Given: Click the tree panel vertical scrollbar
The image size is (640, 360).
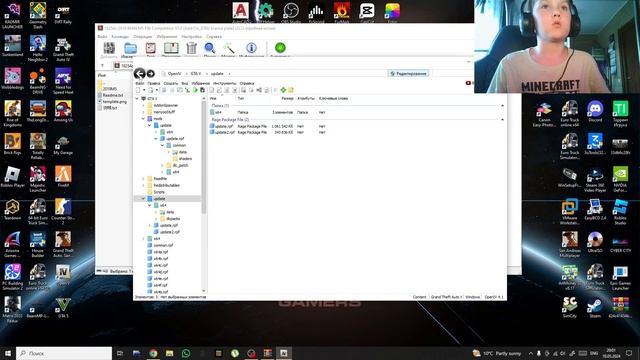Looking at the screenshot, I should pyautogui.click(x=204, y=157).
